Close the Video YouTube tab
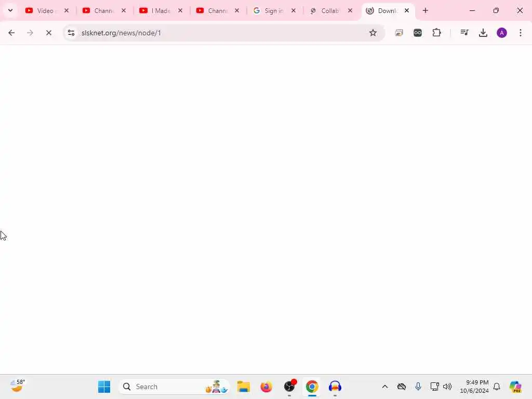This screenshot has width=532, height=399. (x=66, y=10)
